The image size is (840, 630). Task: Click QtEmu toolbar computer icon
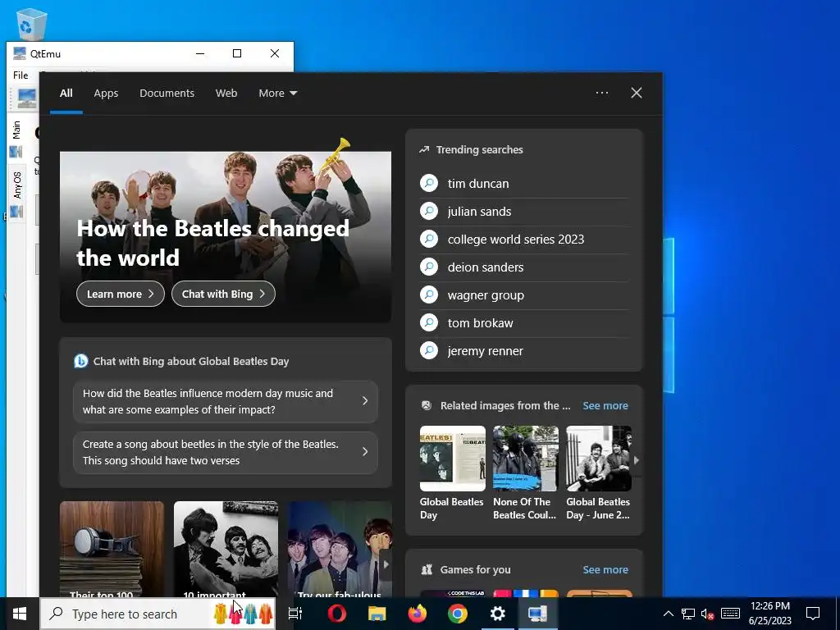(25, 98)
